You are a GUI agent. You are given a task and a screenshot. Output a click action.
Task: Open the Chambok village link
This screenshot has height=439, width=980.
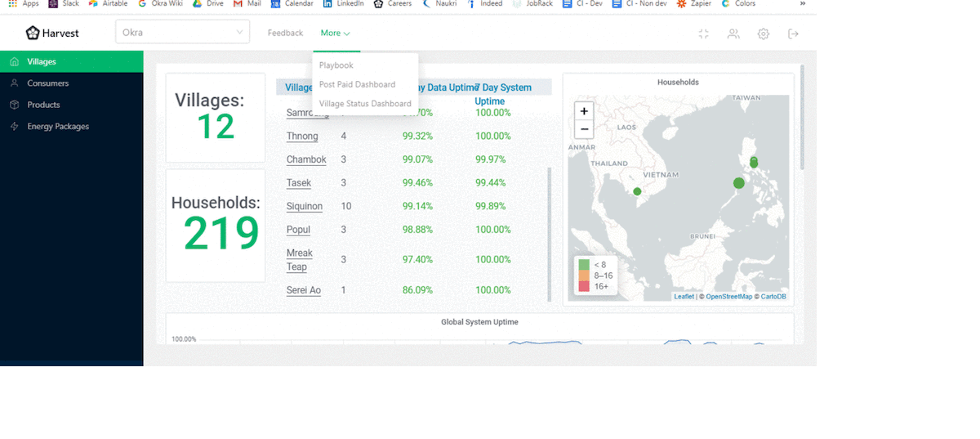pos(306,159)
